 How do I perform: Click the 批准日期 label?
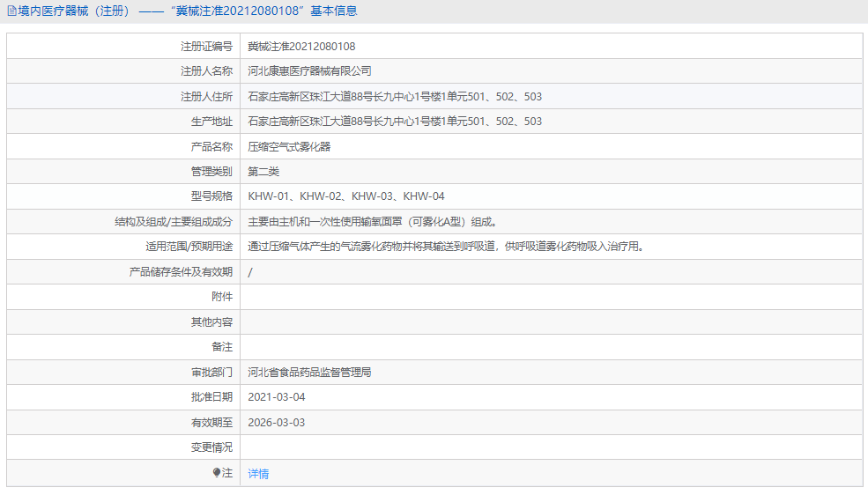click(x=211, y=397)
